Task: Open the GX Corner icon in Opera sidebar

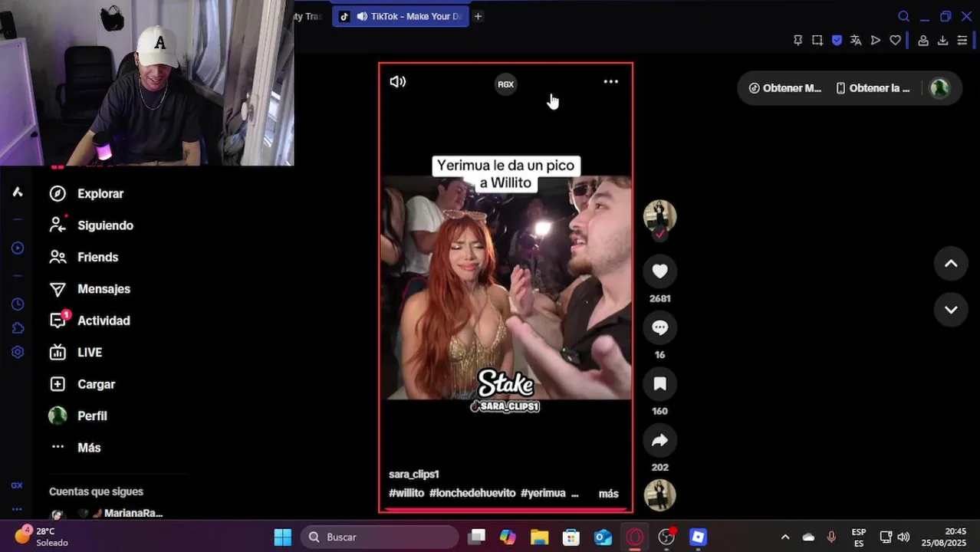Action: (x=17, y=485)
